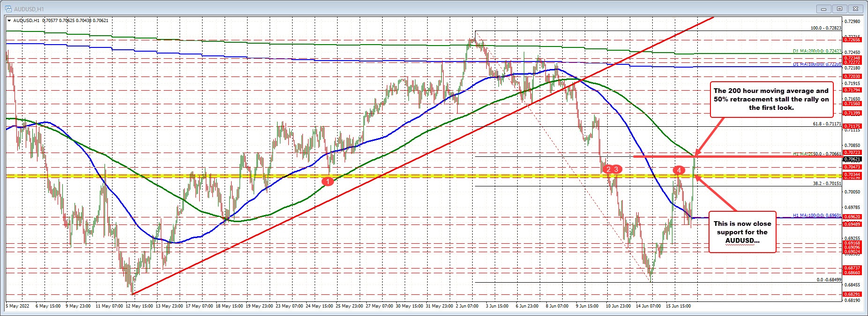Viewport: 868px width, 316px height.
Task: Toggle the one-click trading arrow beside AUDUSD,H1
Action: 9,21
